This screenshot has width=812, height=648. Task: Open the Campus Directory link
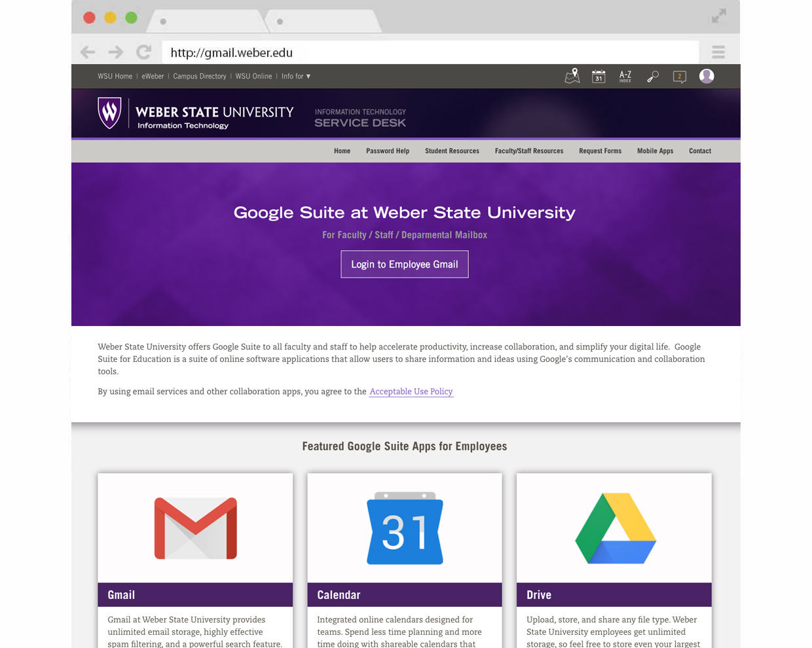[x=200, y=77]
